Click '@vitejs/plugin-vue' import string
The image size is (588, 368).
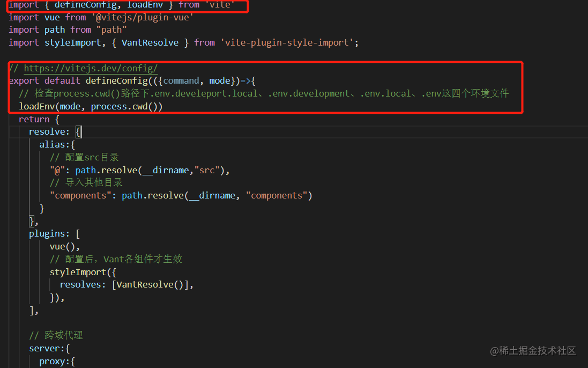(143, 17)
